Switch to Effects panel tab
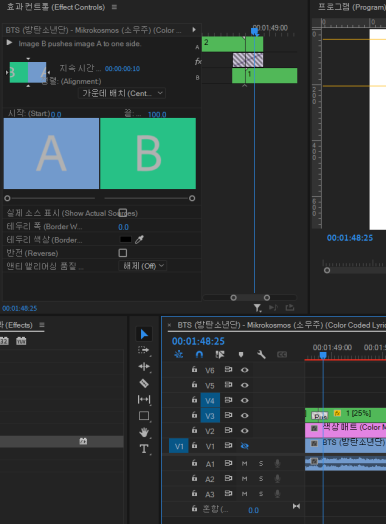This screenshot has width=386, height=524. coord(16,325)
